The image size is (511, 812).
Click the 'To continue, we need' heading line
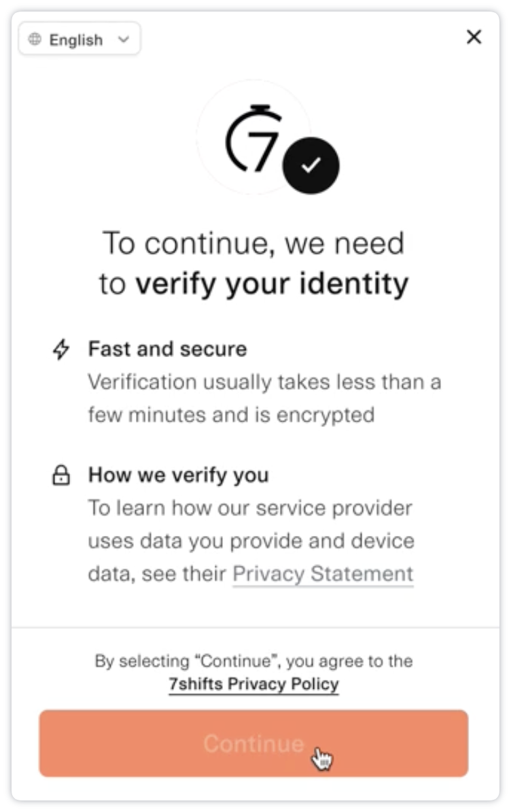coord(253,243)
